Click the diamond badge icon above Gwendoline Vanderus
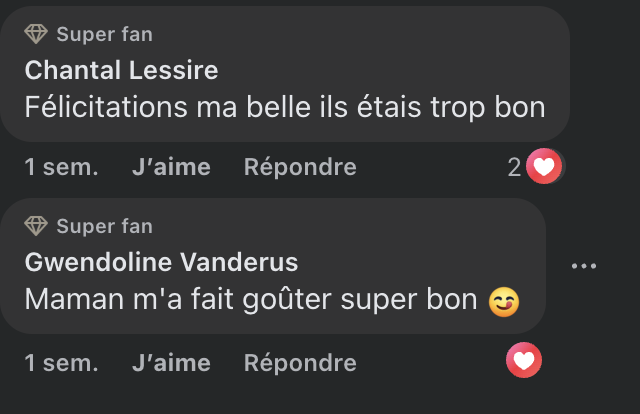This screenshot has height=414, width=640. pos(36,227)
